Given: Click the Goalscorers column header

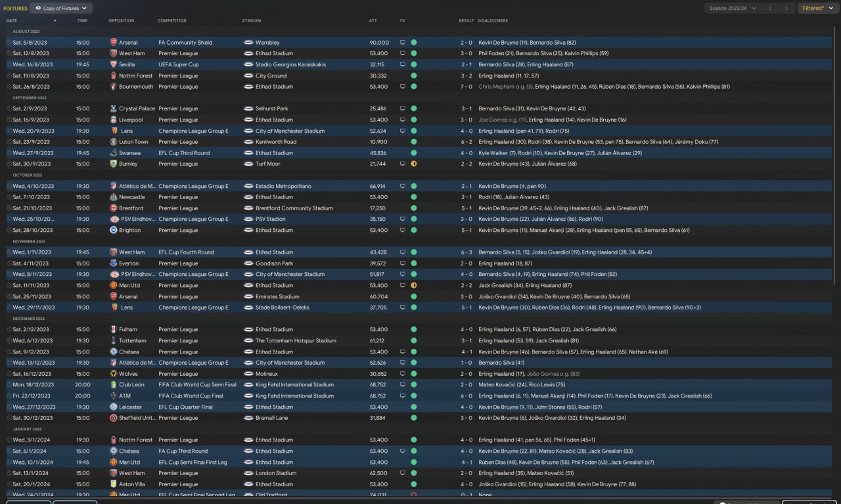Looking at the screenshot, I should click(x=492, y=20).
